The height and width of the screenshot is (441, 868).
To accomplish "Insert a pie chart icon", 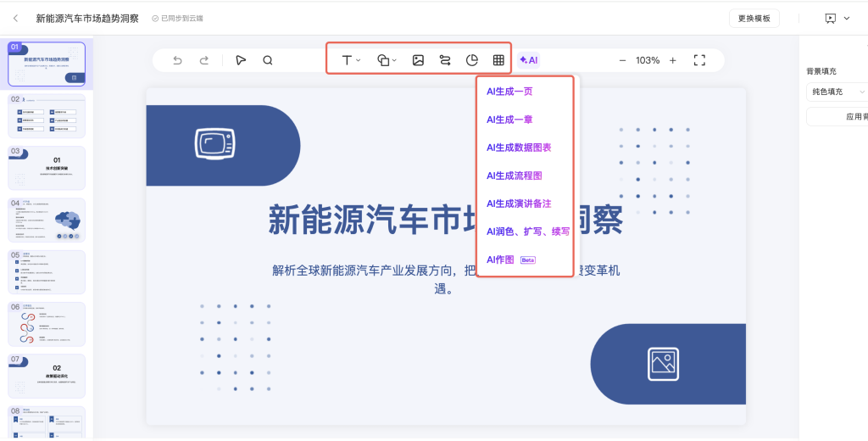I will click(x=472, y=60).
